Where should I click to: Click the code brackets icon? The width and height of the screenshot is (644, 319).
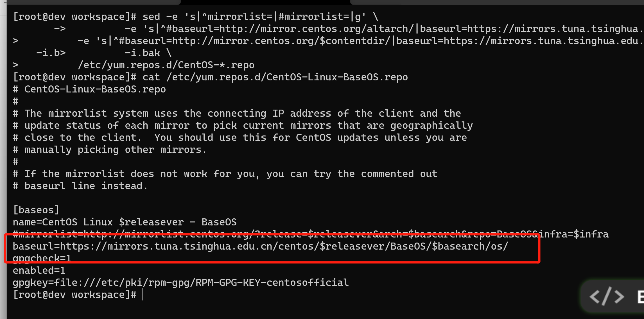click(x=607, y=296)
